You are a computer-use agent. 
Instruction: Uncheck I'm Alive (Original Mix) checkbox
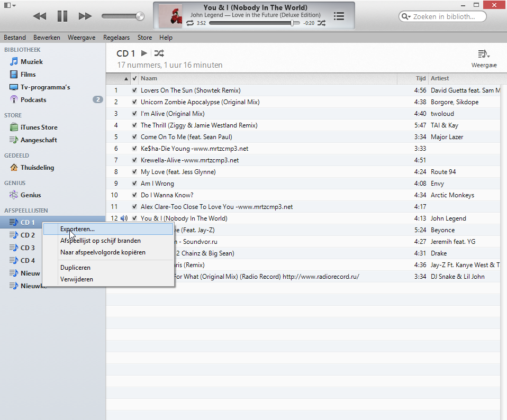(x=134, y=114)
